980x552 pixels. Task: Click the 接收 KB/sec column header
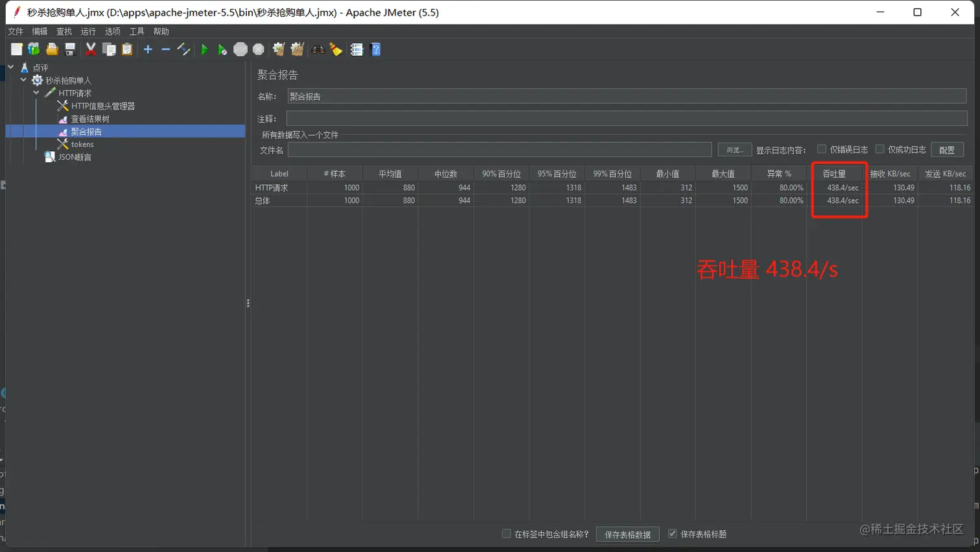pyautogui.click(x=890, y=174)
